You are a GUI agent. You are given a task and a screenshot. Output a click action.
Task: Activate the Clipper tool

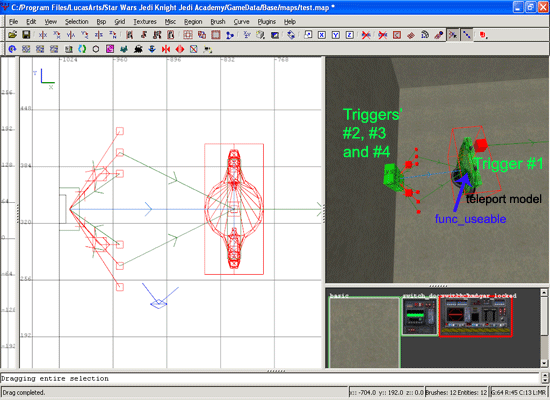tap(230, 35)
